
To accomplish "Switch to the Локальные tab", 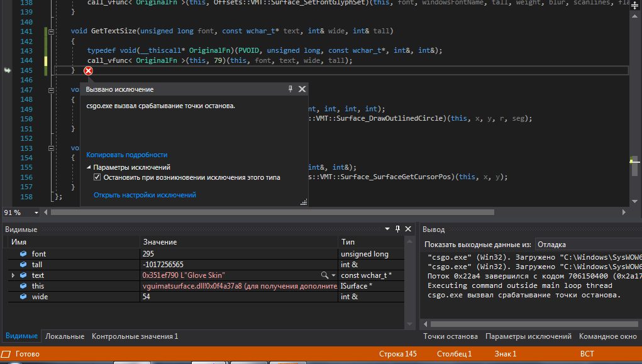I will pyautogui.click(x=65, y=336).
